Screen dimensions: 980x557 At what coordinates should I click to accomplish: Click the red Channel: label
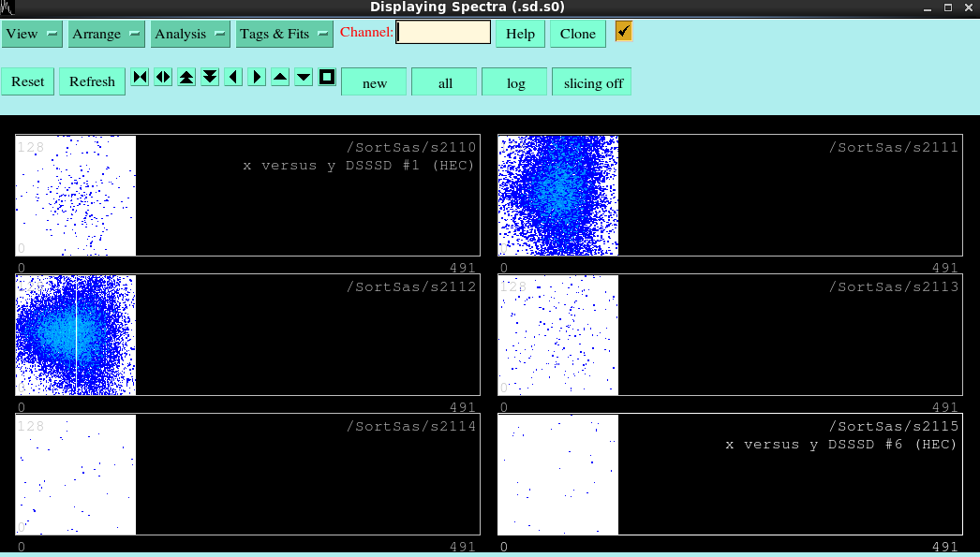click(367, 32)
